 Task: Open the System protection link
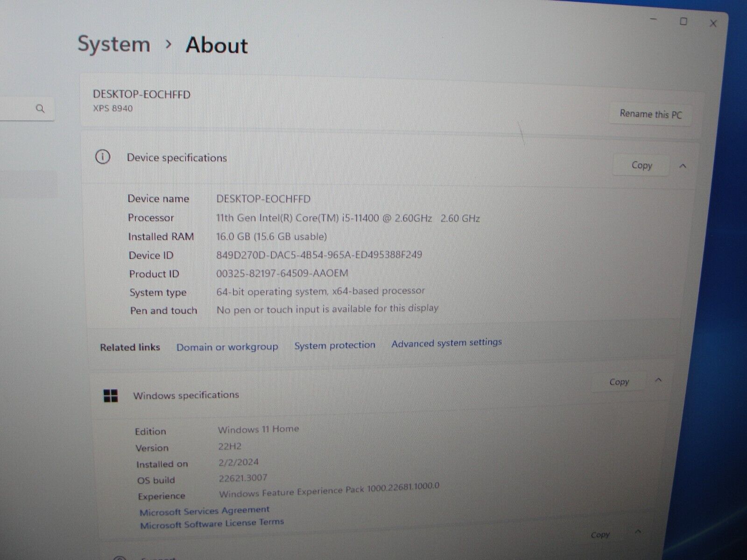pyautogui.click(x=335, y=345)
